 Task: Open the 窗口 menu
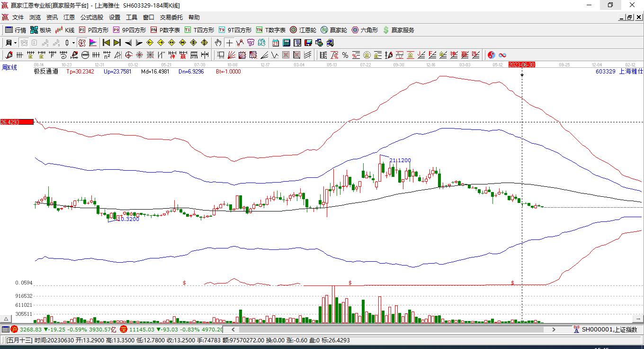149,18
